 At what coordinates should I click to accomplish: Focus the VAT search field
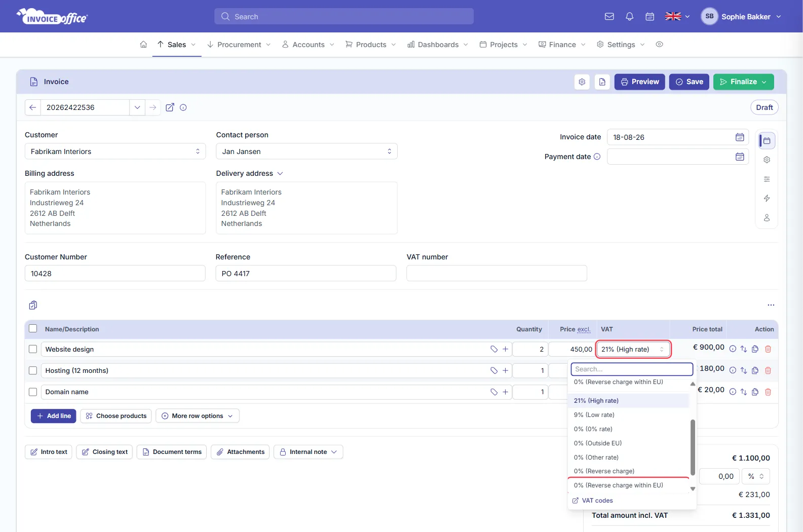(632, 369)
